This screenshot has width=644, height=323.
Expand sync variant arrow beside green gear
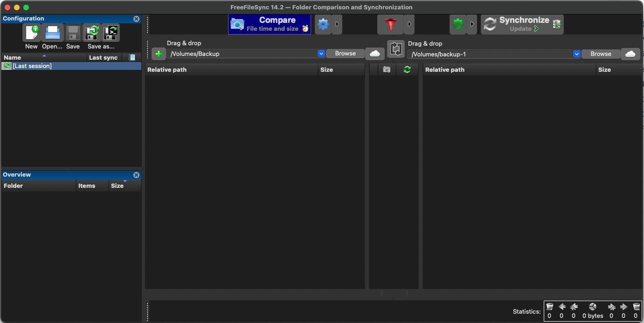[x=472, y=24]
